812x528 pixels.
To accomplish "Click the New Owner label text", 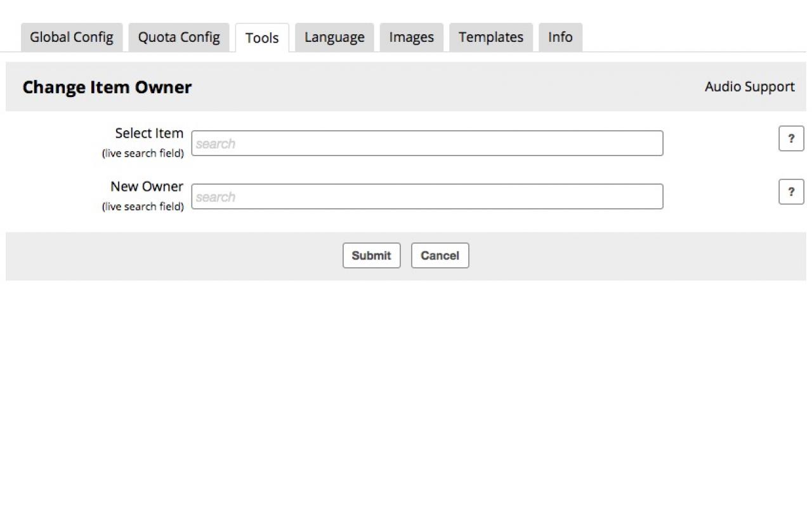I will [x=147, y=187].
